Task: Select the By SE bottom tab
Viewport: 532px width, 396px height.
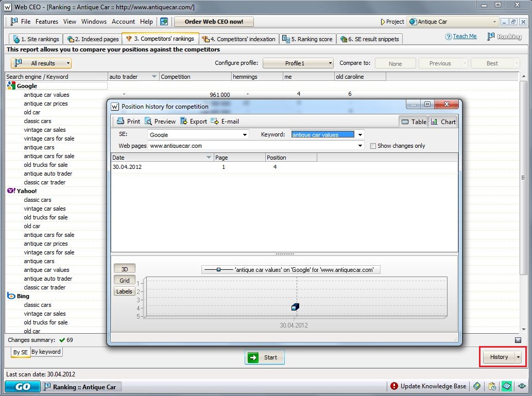Action: (21, 352)
